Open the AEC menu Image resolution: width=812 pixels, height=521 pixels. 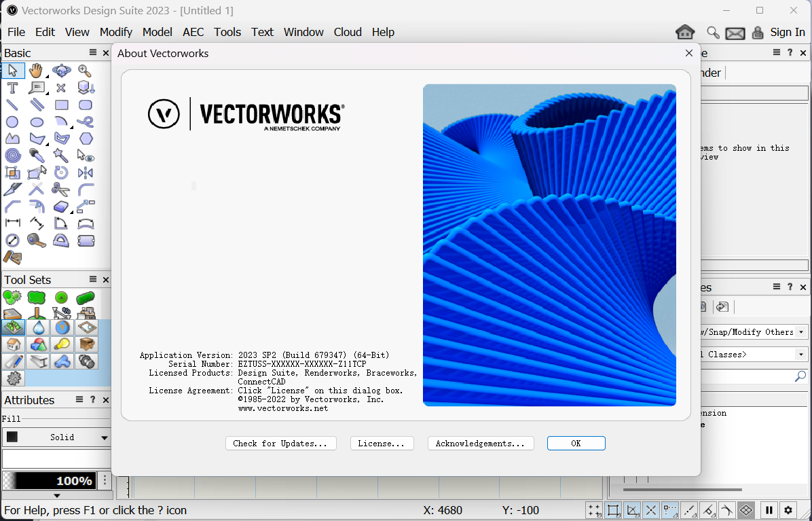click(x=193, y=32)
